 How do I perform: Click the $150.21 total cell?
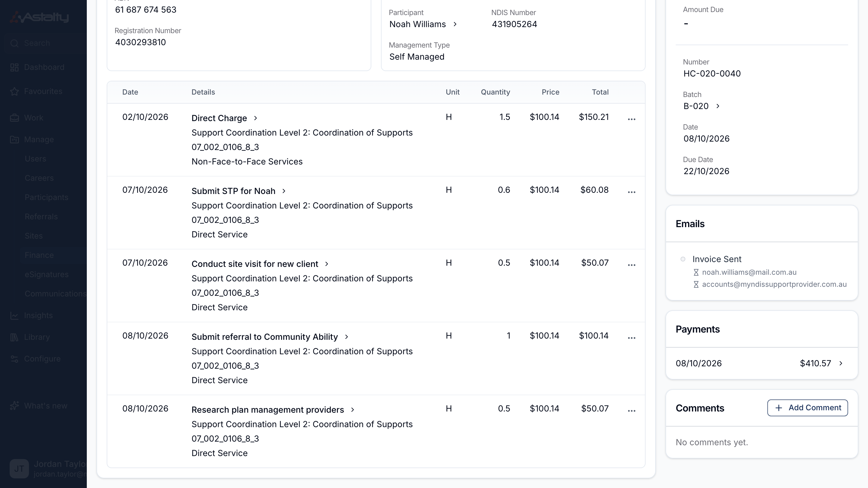[x=594, y=117]
